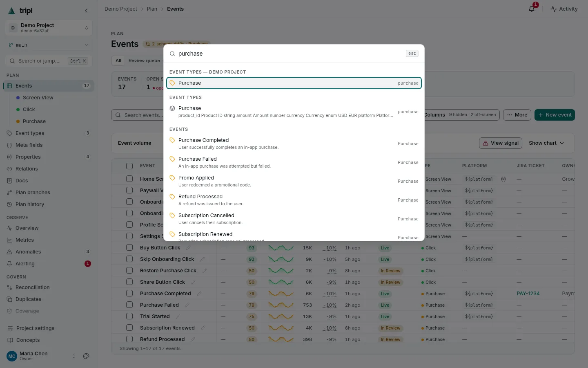This screenshot has width=588, height=368.
Task: Check the Subscription Renewed row checkbox
Action: coord(129,328)
